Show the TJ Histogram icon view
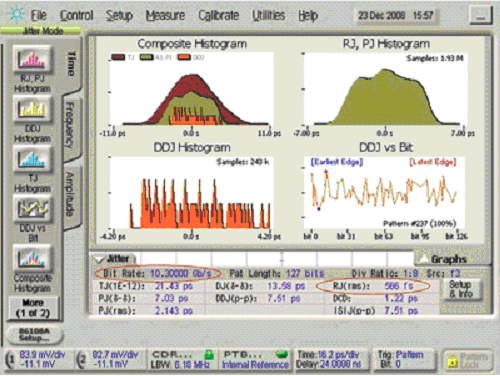The image size is (500, 376). pos(32,159)
